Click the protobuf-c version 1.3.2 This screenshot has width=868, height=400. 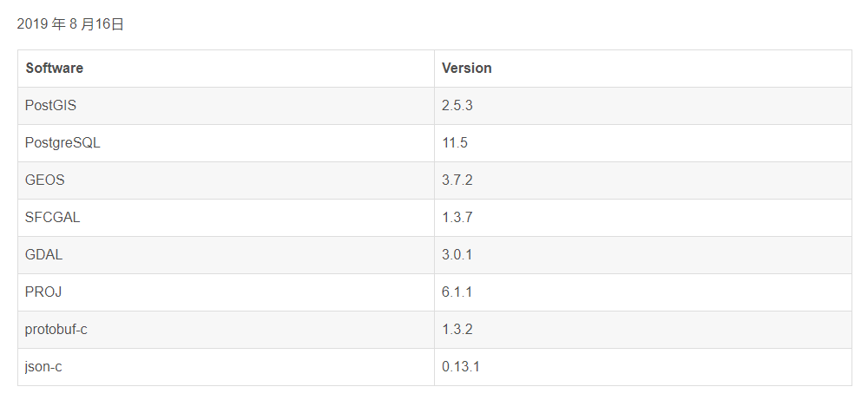tap(457, 329)
